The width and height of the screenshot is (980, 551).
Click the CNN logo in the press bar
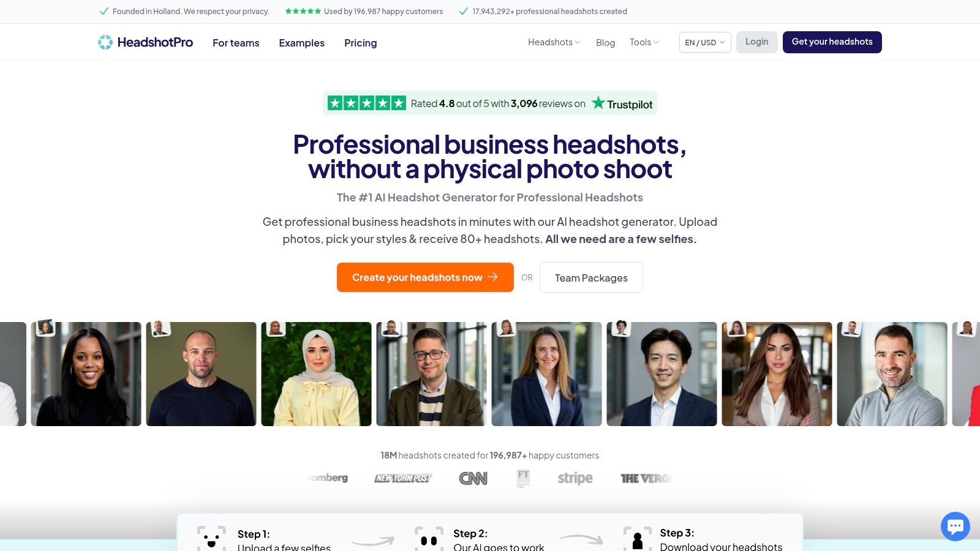473,478
